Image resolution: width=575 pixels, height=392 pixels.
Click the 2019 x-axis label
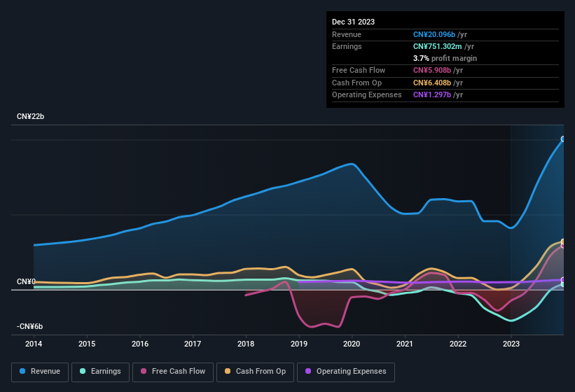pyautogui.click(x=299, y=344)
